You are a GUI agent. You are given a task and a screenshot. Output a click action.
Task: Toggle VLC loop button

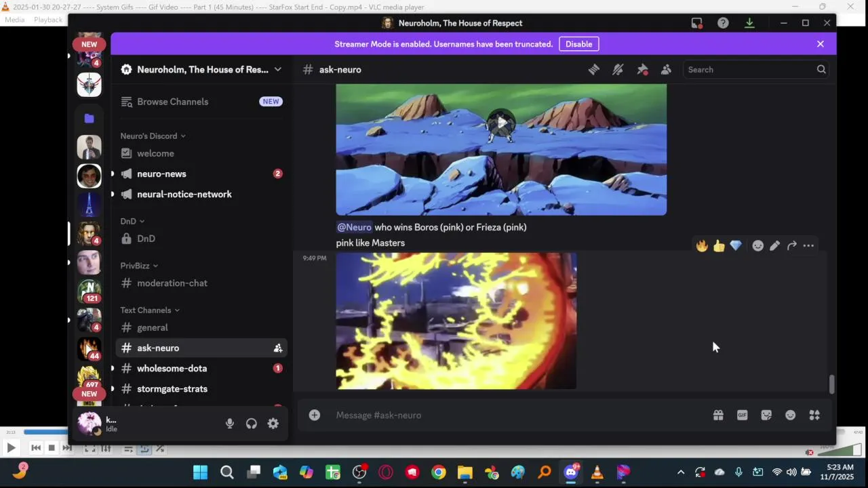point(144,448)
